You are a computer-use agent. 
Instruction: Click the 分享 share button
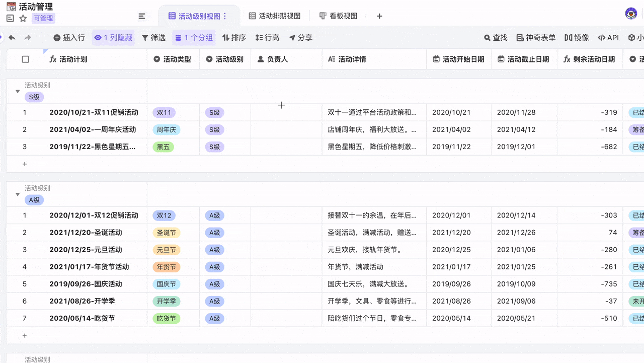[300, 38]
